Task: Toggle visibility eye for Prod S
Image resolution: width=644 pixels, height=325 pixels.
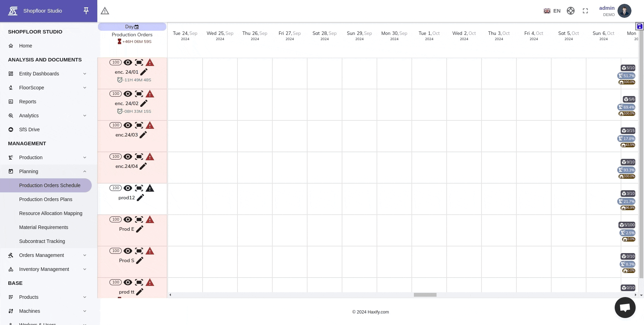Action: 128,251
